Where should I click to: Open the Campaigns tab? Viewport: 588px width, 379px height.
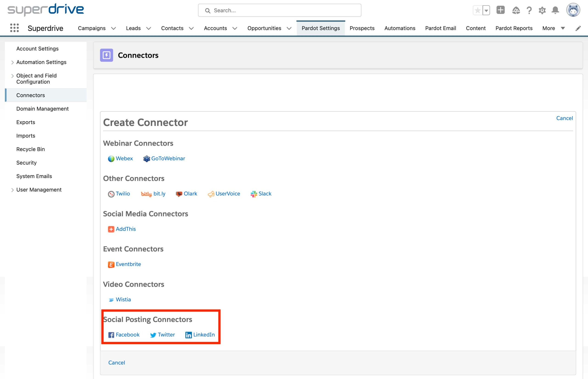coord(92,28)
